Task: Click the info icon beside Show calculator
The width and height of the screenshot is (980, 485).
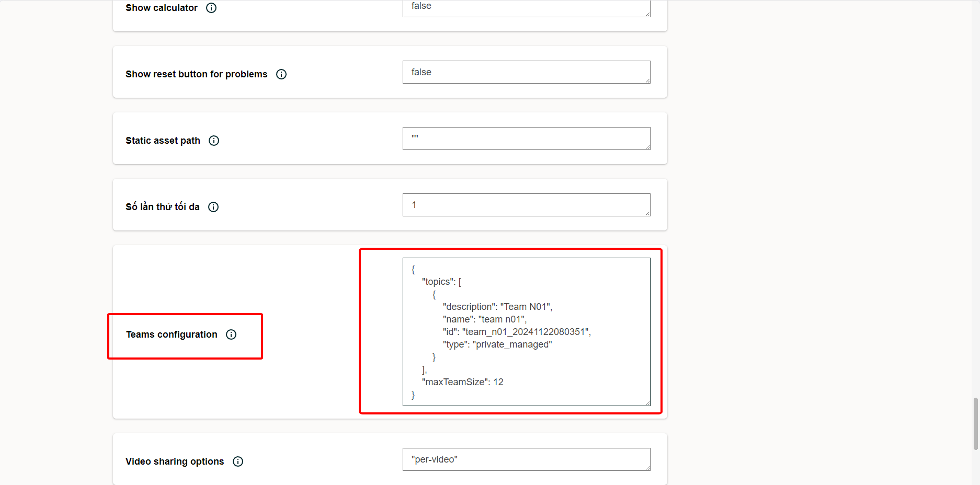Action: (x=211, y=8)
